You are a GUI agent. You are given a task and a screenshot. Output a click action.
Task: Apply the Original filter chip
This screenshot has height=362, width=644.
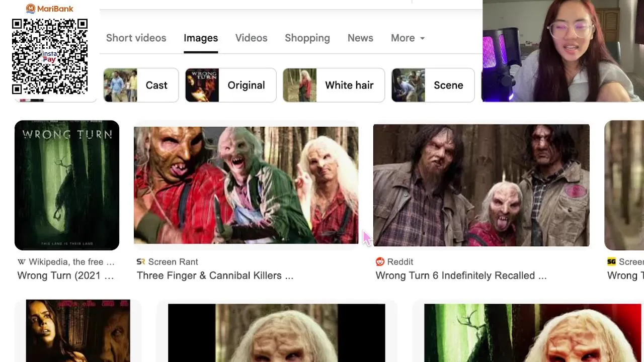pyautogui.click(x=230, y=85)
